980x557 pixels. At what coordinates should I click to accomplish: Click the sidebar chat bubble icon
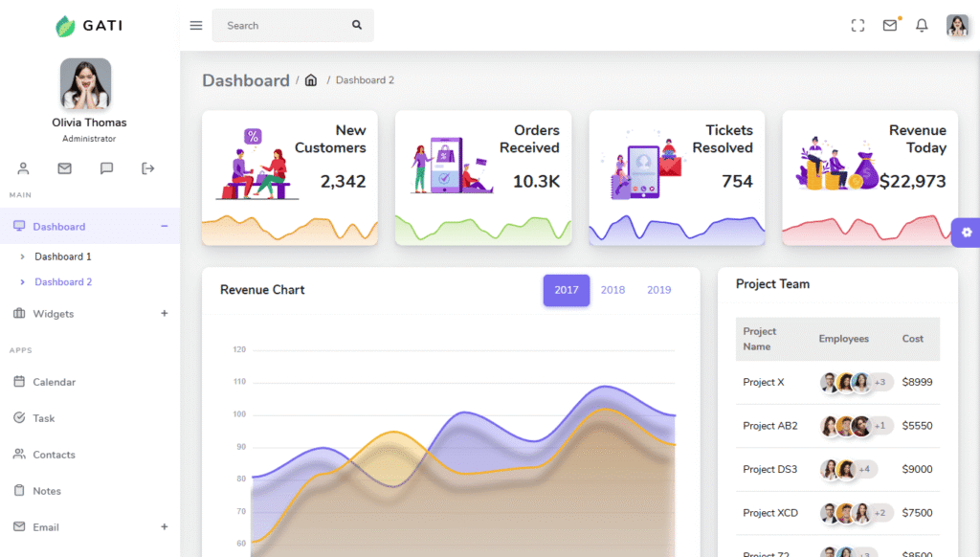[107, 168]
